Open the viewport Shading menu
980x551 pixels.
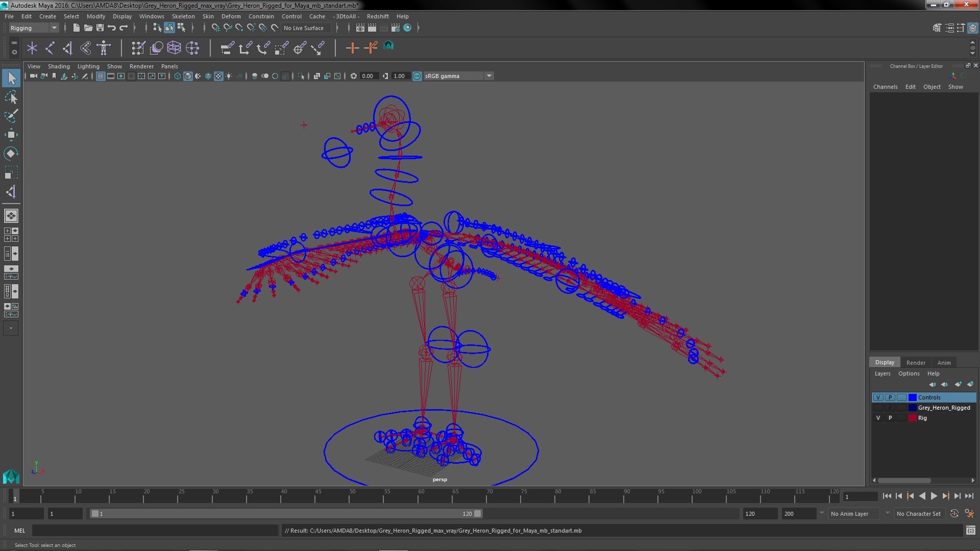59,66
